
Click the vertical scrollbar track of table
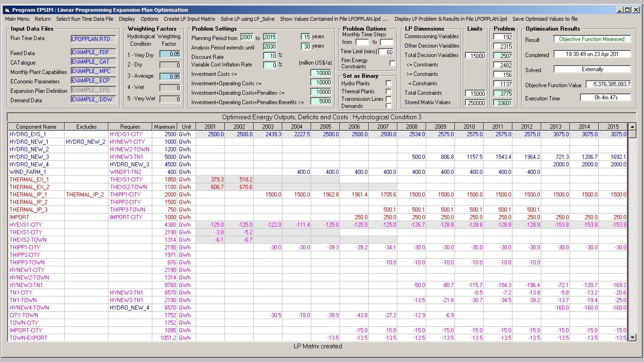(632, 236)
